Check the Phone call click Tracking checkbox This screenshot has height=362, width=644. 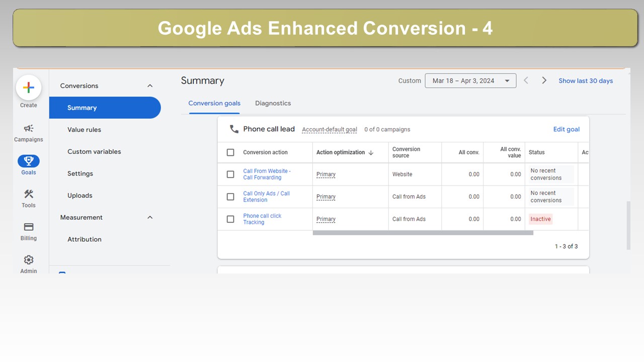[x=230, y=219]
